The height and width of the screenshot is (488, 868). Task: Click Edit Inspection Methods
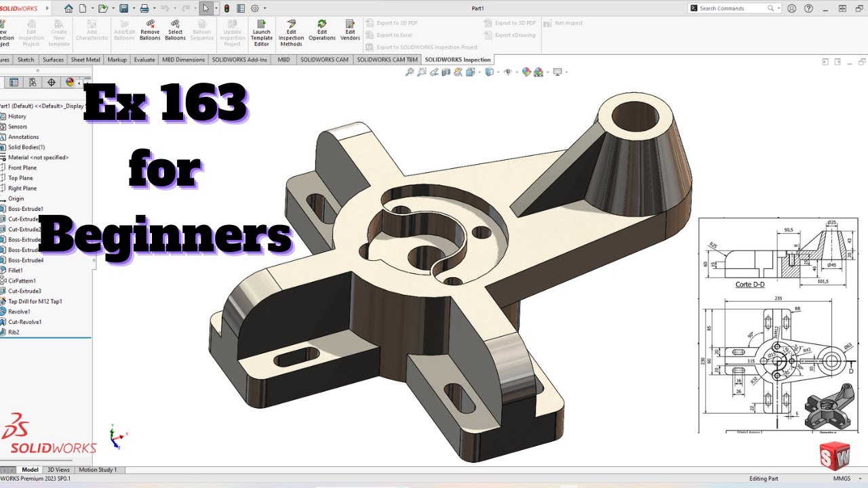[292, 33]
